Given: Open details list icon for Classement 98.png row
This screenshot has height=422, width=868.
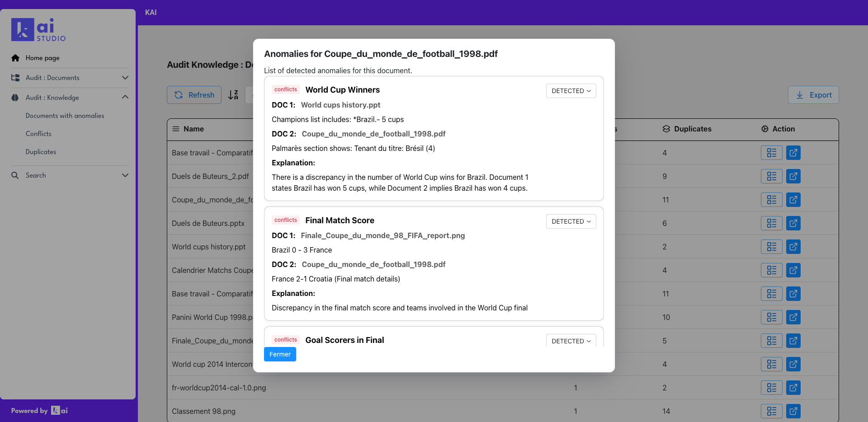Looking at the screenshot, I should point(772,411).
